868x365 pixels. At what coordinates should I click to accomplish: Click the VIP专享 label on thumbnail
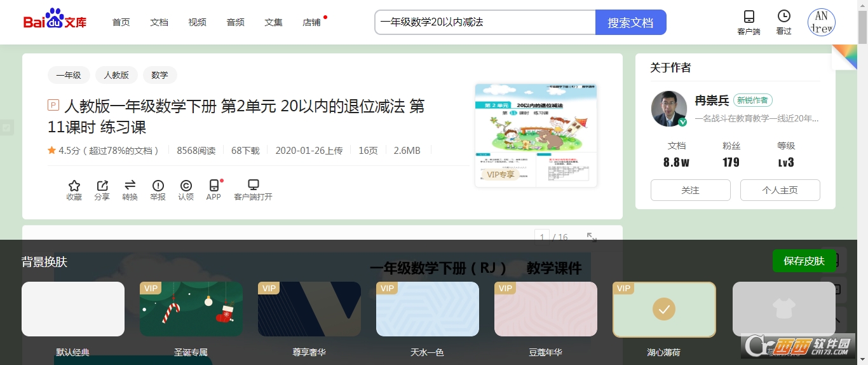coord(501,174)
